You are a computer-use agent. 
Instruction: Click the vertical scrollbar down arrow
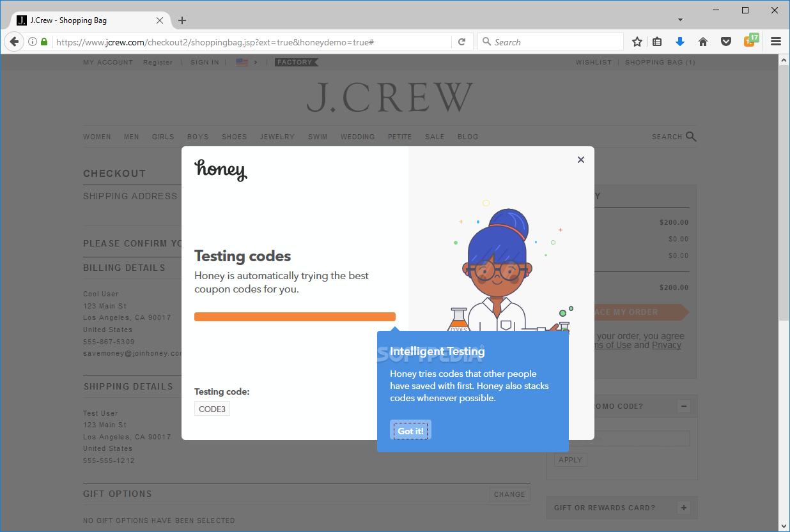click(784, 525)
